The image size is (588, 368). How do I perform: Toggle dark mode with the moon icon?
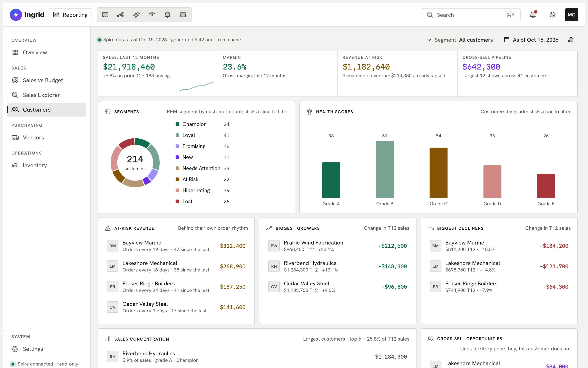552,15
